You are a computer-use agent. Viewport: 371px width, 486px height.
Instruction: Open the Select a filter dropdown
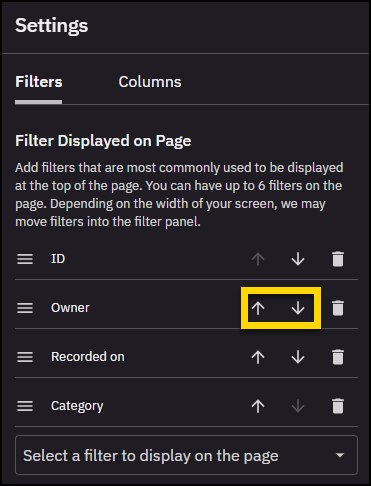[x=186, y=455]
